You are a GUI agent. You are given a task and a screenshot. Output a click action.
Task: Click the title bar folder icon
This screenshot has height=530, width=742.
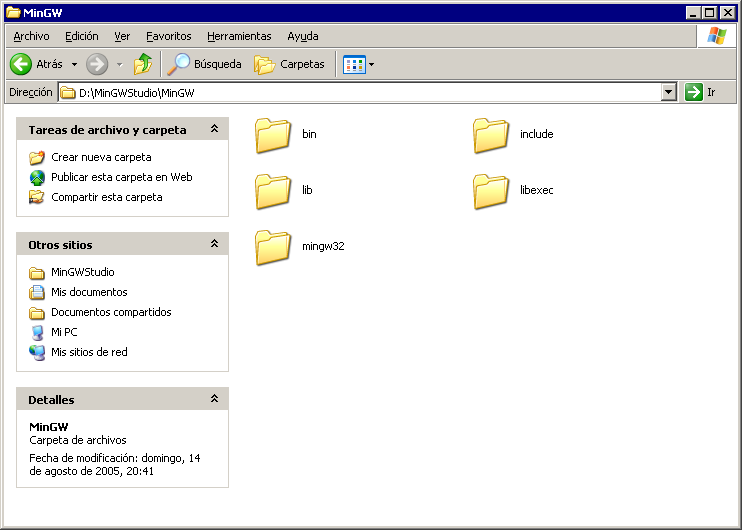[x=13, y=12]
